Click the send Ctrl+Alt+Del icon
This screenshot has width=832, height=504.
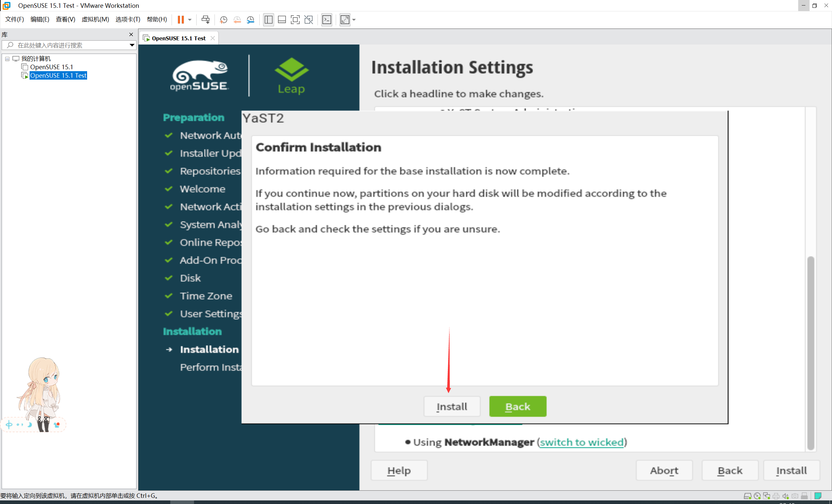(205, 19)
